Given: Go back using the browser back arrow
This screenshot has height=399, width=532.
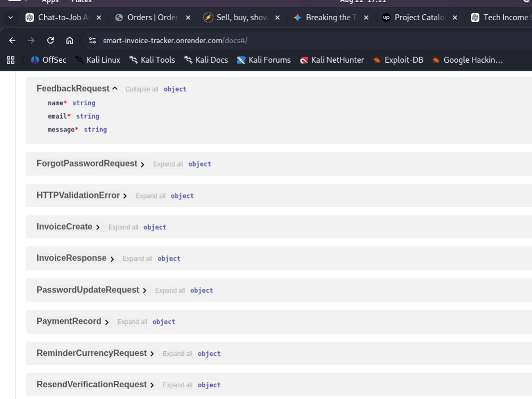Looking at the screenshot, I should coord(12,40).
